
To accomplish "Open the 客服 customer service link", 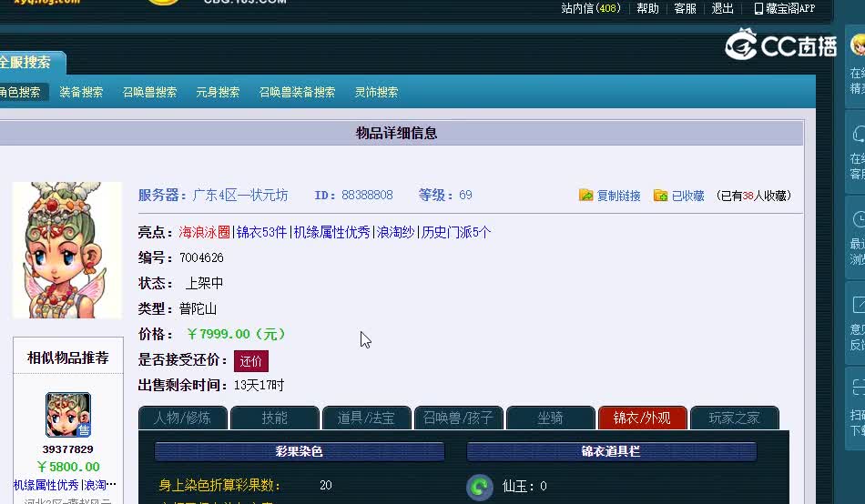I will (685, 9).
